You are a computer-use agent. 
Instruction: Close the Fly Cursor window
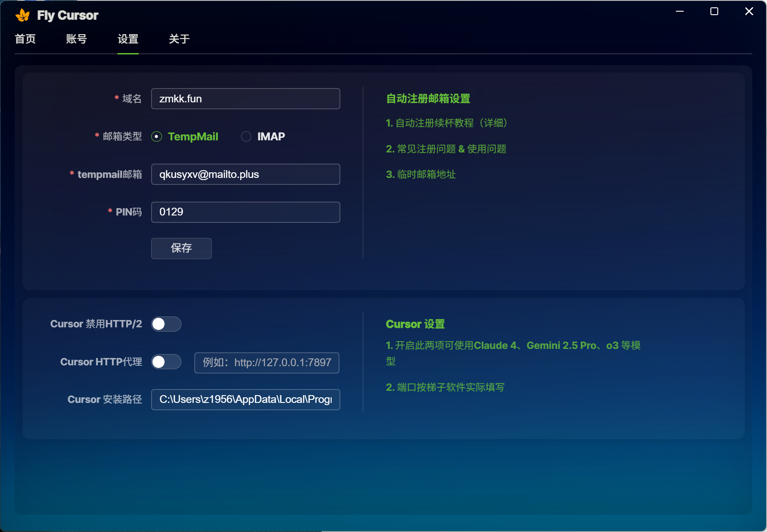point(749,11)
